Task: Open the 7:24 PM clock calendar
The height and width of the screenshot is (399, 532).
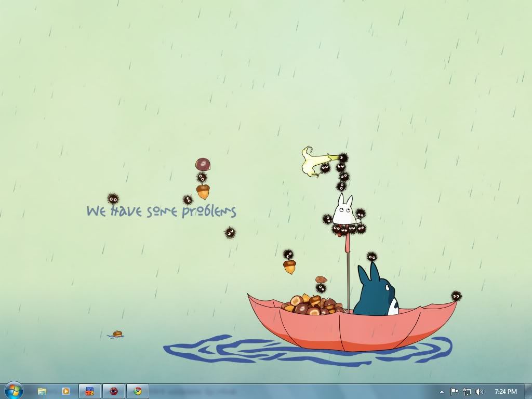Action: (x=506, y=392)
